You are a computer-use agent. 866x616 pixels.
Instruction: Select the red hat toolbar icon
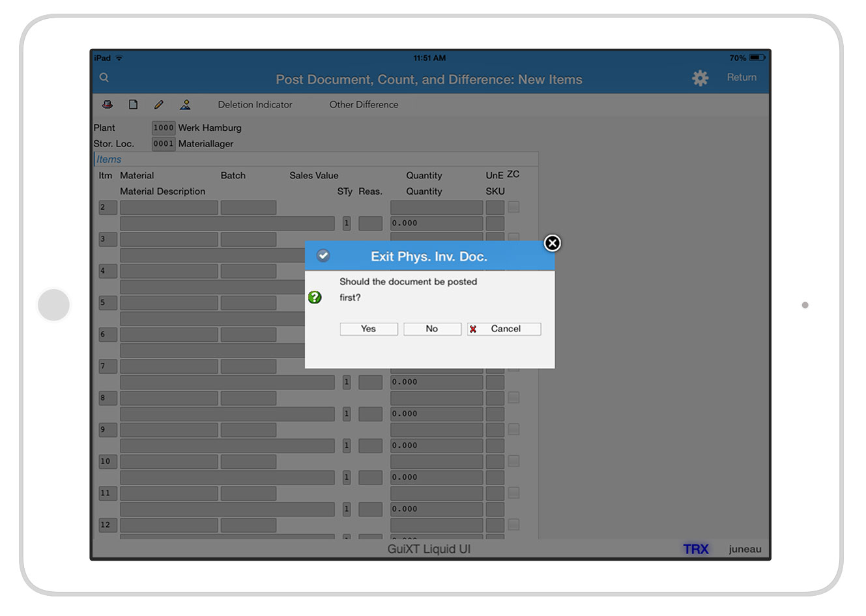pyautogui.click(x=107, y=104)
